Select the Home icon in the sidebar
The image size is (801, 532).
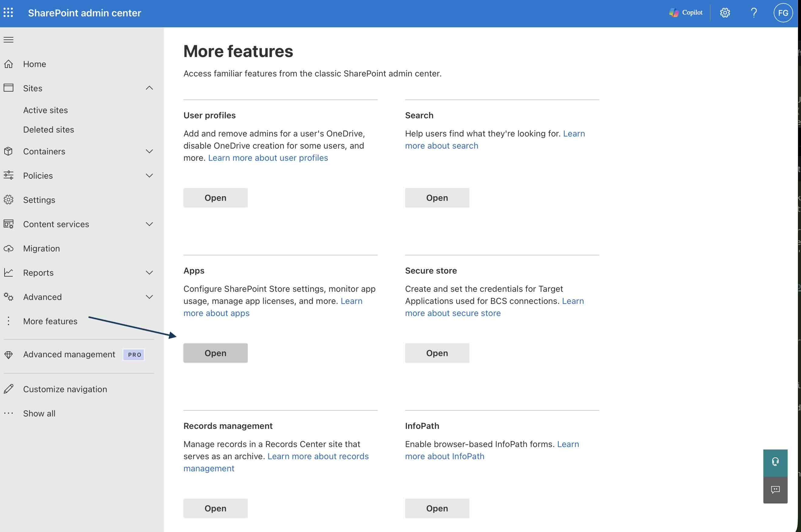pyautogui.click(x=9, y=64)
